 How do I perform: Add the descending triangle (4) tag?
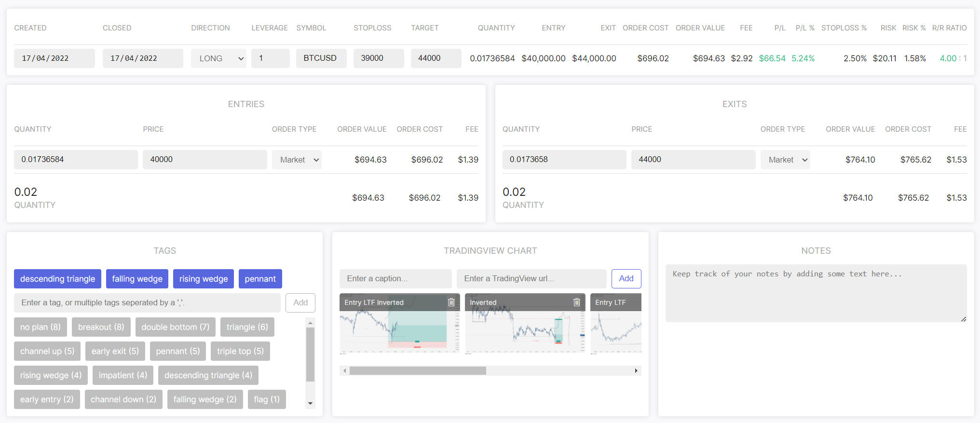tap(208, 375)
